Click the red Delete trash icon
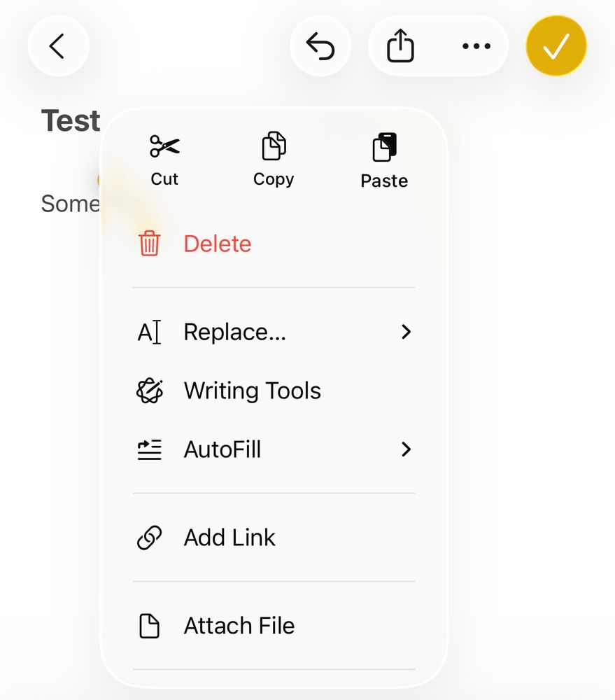 pyautogui.click(x=149, y=244)
